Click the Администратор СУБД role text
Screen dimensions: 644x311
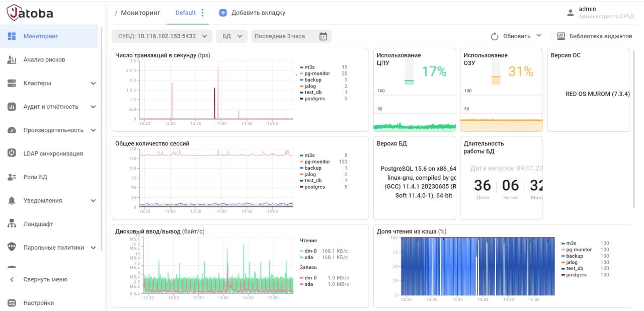pos(606,17)
